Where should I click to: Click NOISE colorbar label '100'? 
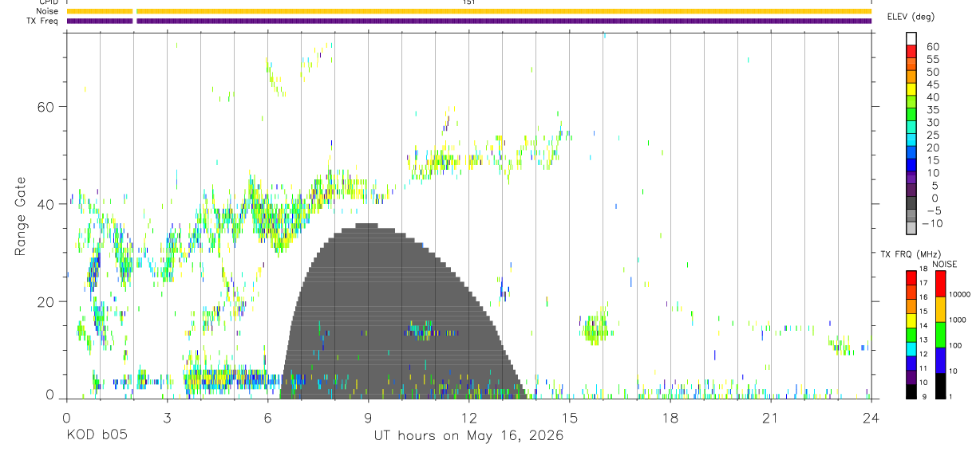(x=957, y=346)
